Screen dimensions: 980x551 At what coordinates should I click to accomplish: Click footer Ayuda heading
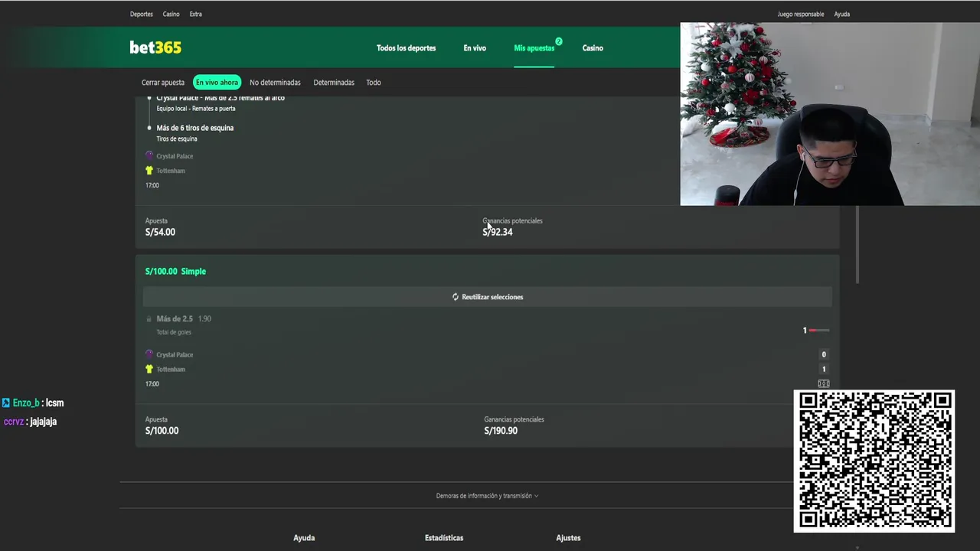(304, 538)
